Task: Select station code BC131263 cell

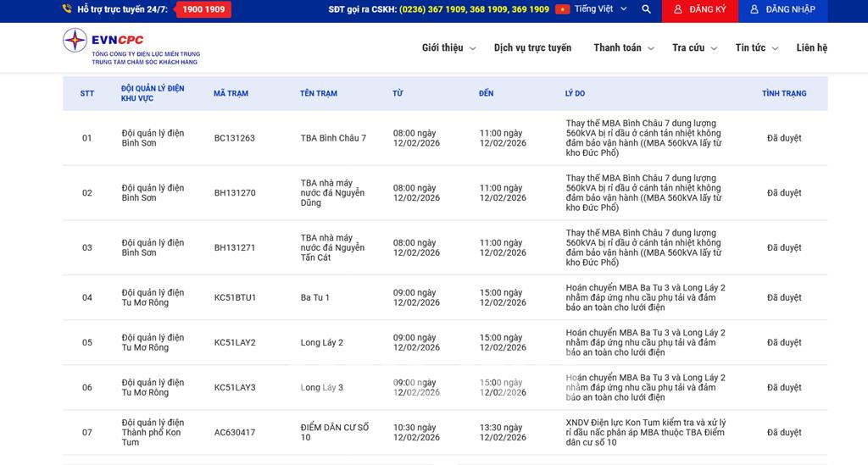Action: (234, 138)
